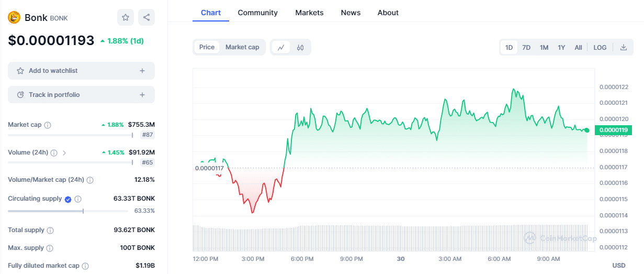This screenshot has width=644, height=274.
Task: Select the 7D time range
Action: pyautogui.click(x=526, y=47)
